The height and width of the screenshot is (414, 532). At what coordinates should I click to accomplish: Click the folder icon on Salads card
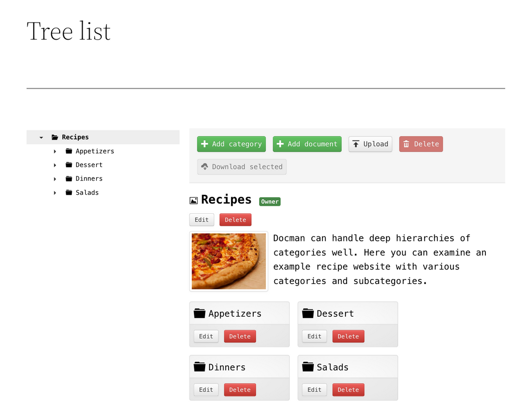[x=308, y=367]
